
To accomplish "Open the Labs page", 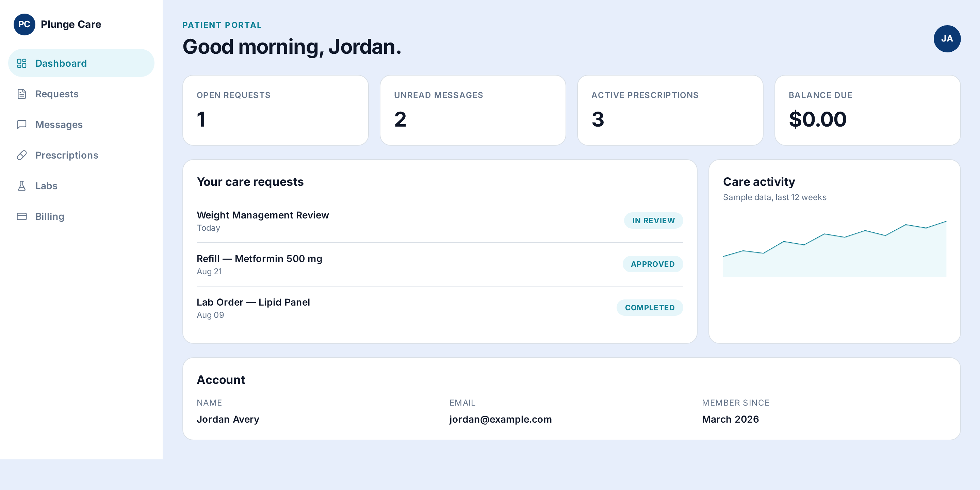I will [x=81, y=186].
